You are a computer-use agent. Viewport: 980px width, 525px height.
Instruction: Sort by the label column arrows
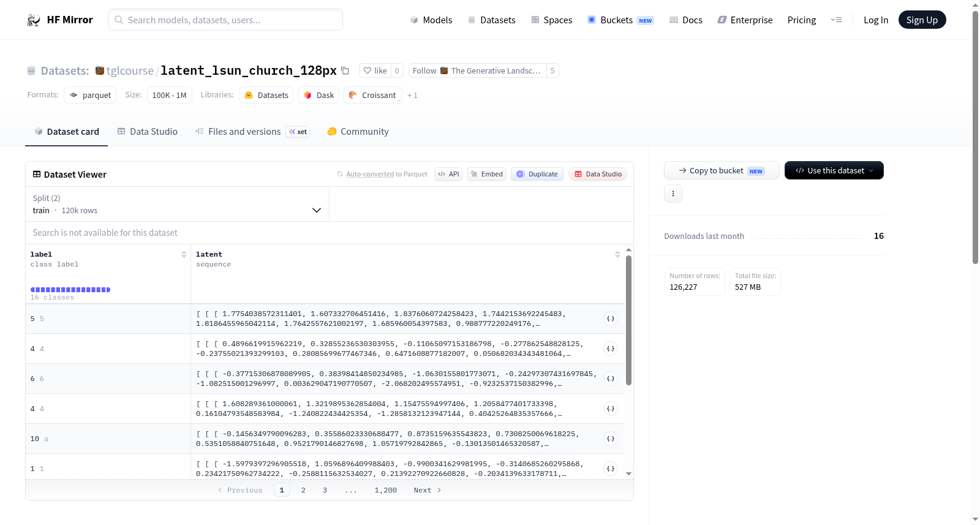tap(184, 254)
